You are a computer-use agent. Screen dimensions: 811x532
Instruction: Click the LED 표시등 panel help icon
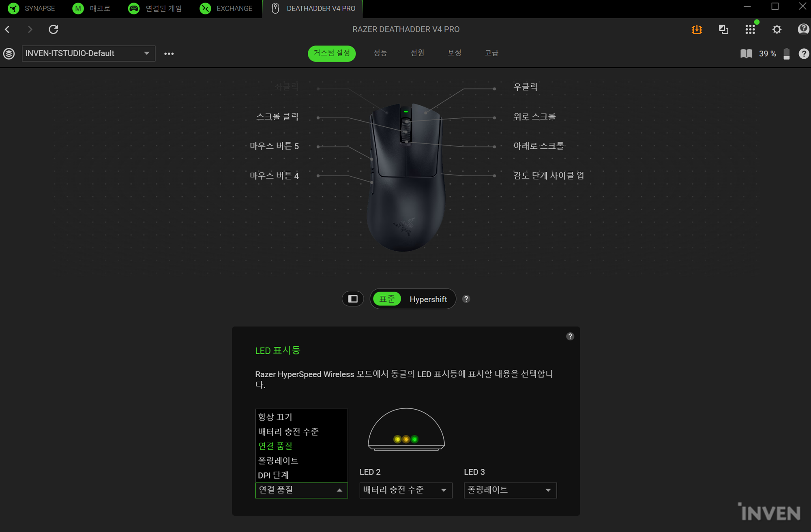[570, 336]
